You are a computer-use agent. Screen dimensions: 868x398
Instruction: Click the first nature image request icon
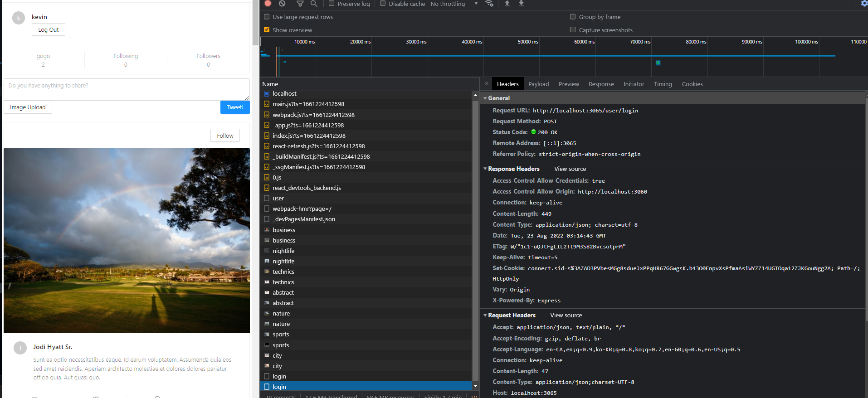point(267,313)
